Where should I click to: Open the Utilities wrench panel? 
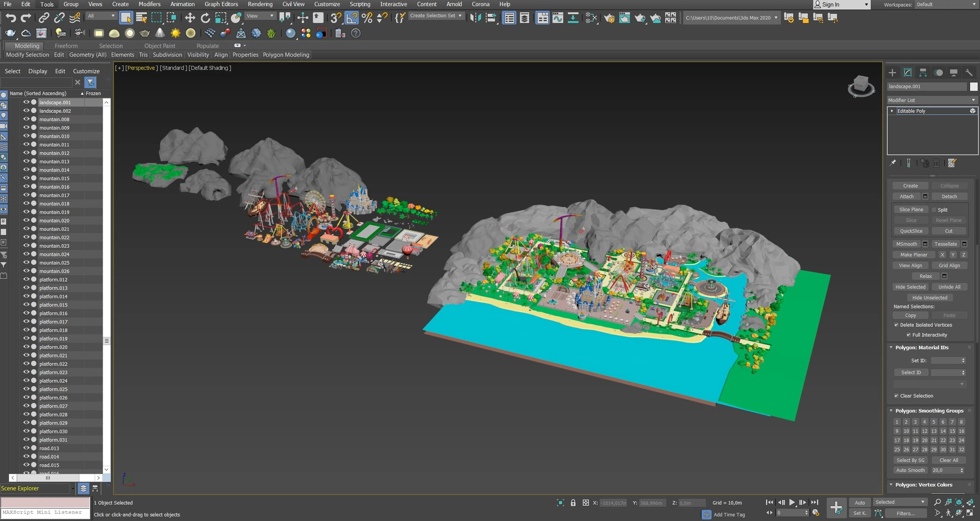point(969,72)
